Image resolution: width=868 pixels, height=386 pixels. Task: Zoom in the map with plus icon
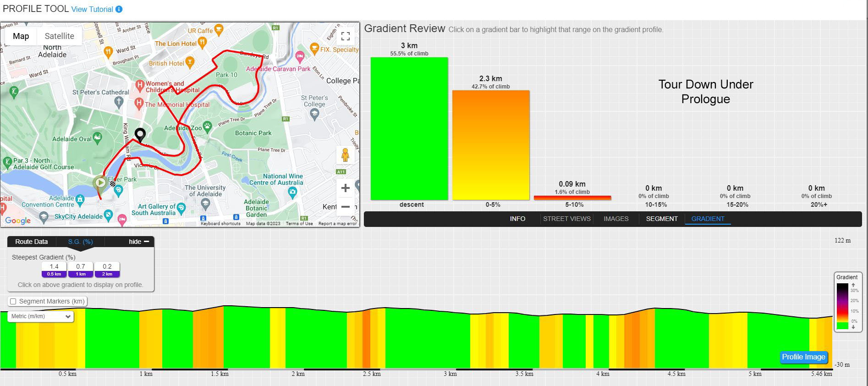(346, 188)
